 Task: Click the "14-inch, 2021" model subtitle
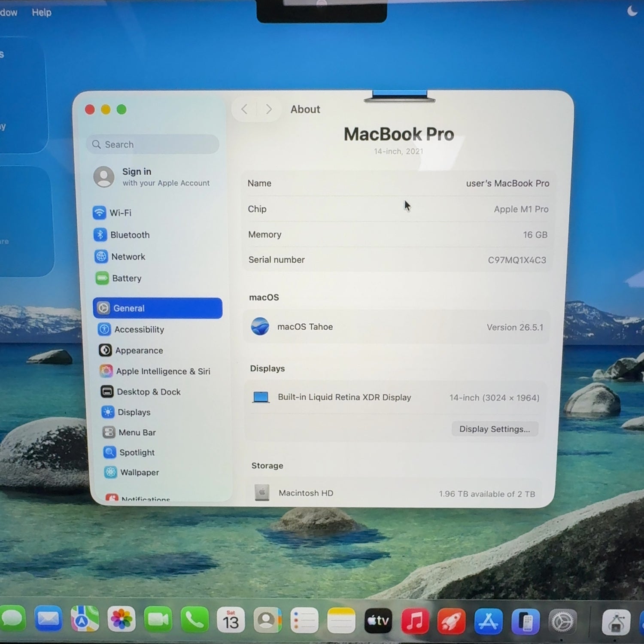pos(398,151)
